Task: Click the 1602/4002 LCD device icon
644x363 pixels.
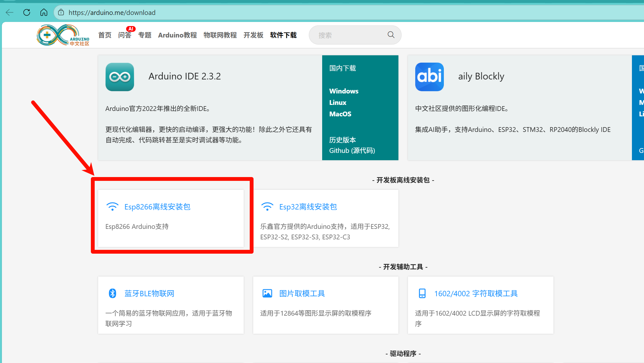Action: [x=422, y=293]
